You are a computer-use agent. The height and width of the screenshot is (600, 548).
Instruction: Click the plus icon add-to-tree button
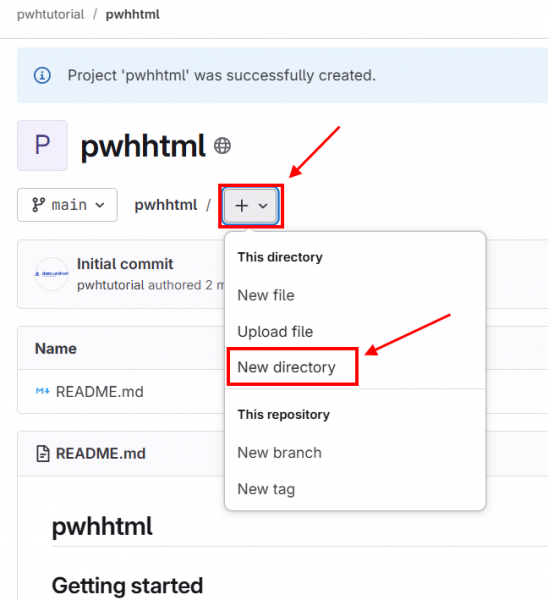point(241,206)
